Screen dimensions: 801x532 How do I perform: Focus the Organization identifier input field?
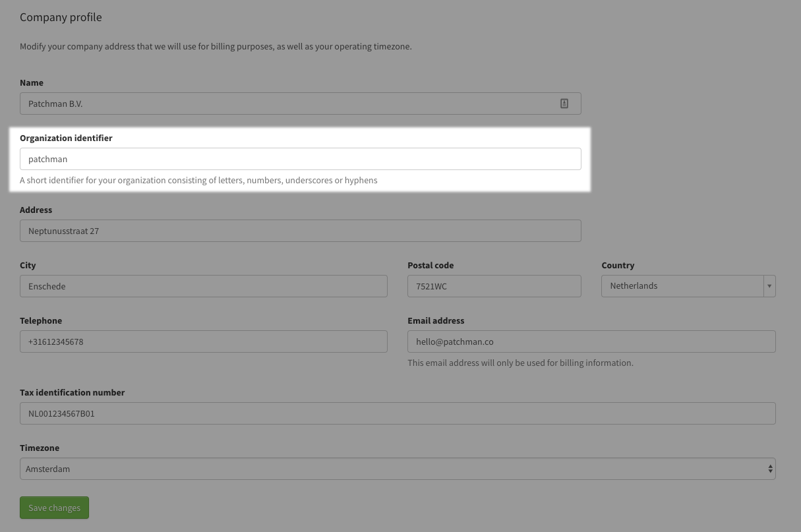pyautogui.click(x=301, y=159)
